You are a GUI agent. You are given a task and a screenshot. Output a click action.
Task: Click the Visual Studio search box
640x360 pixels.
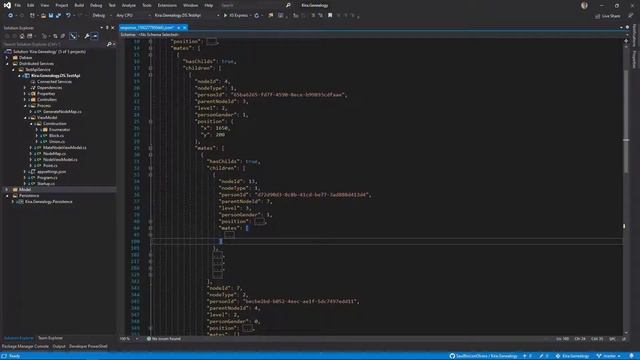(256, 5)
